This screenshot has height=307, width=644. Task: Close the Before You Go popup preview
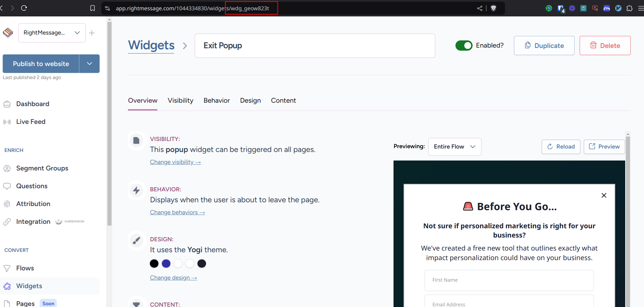(604, 195)
